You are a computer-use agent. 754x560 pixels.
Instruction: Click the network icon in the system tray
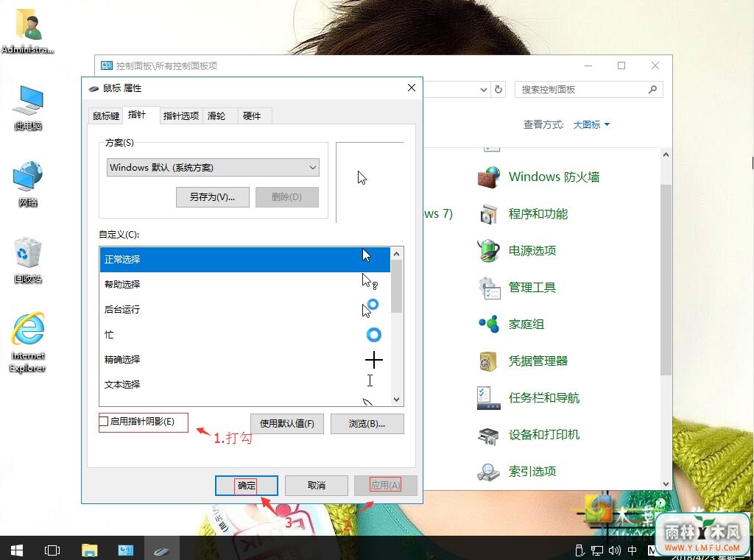click(x=597, y=550)
